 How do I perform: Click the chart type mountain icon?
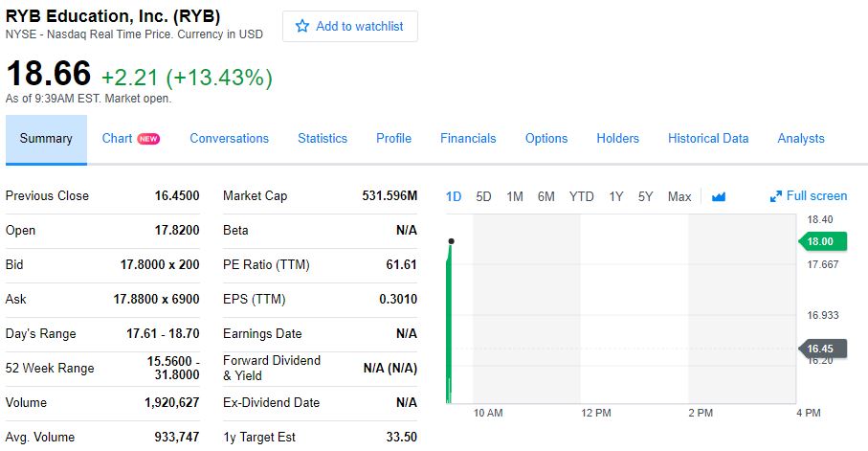719,196
